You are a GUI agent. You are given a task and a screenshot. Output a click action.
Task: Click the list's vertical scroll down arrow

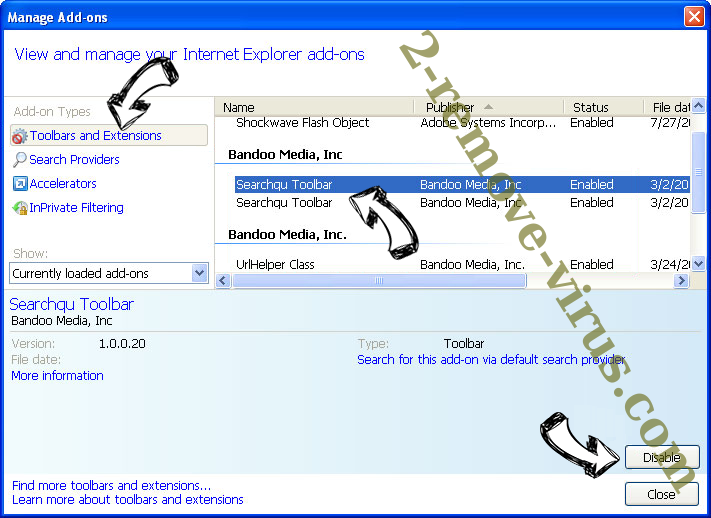(x=699, y=263)
